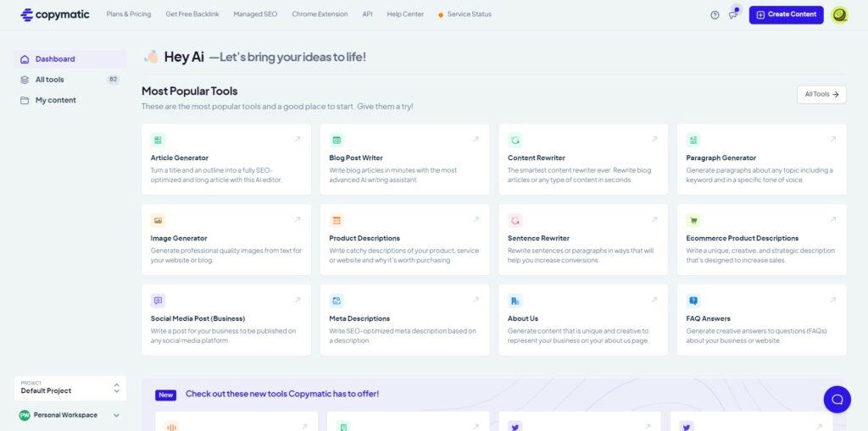
Task: Click the FAQ Answers card icon
Action: 693,301
